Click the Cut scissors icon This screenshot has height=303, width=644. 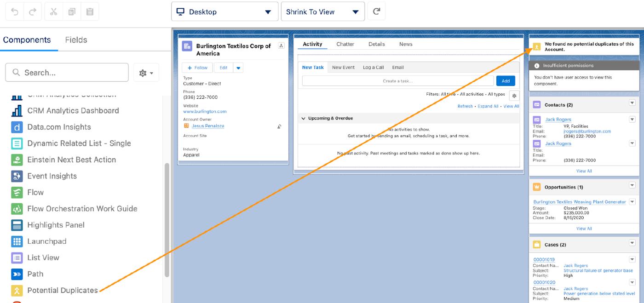[53, 12]
